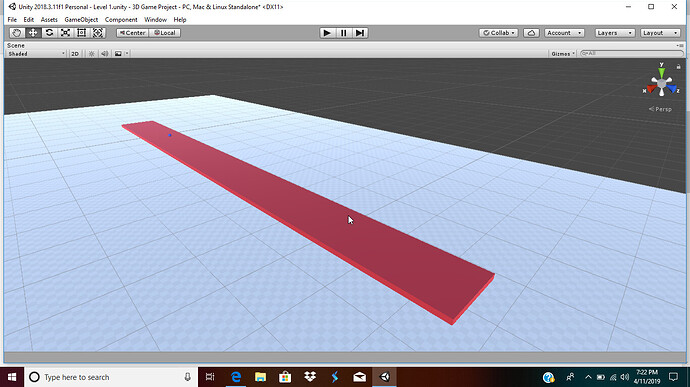Click the Step frame button
The image size is (690, 387).
(360, 33)
